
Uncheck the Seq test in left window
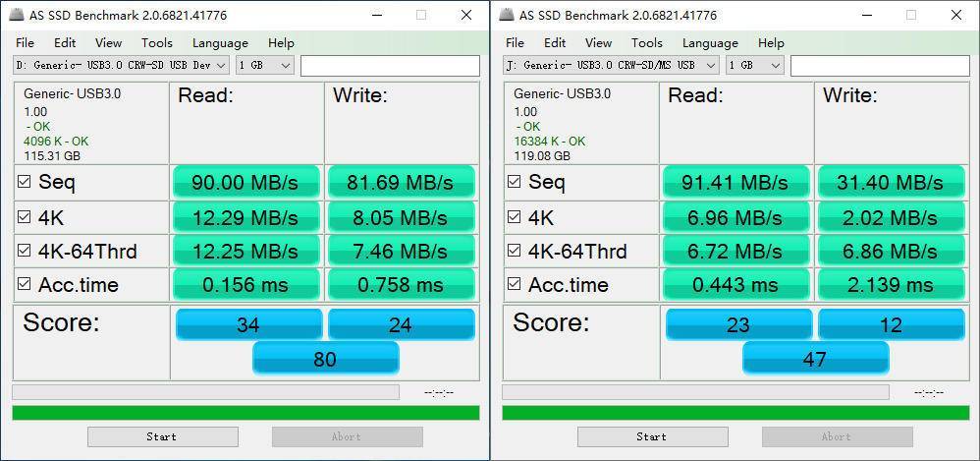click(25, 182)
